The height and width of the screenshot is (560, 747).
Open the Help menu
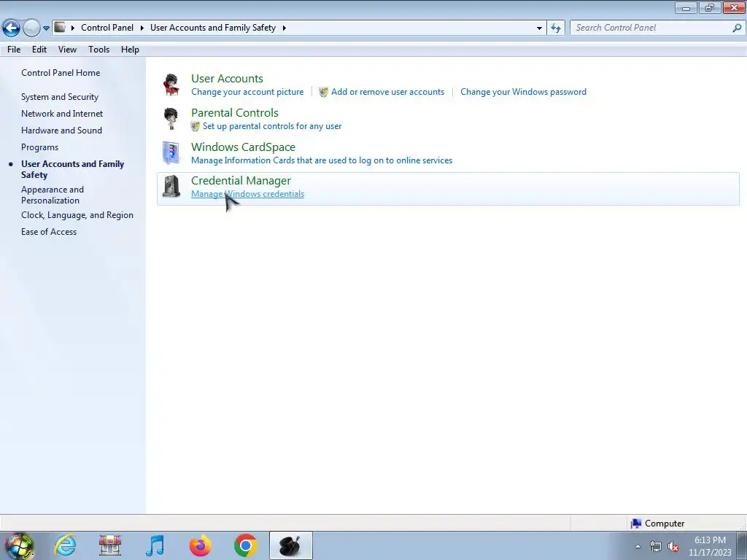click(130, 50)
